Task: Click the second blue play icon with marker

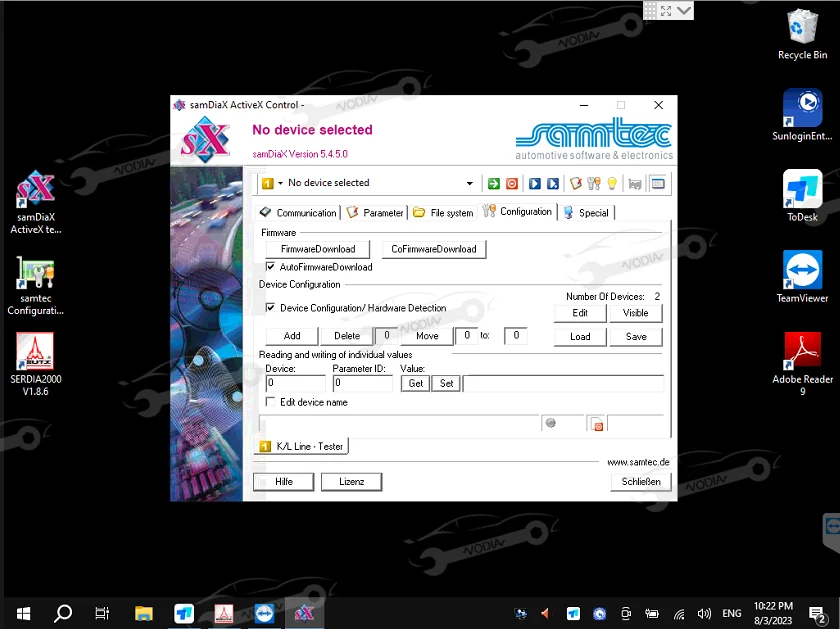Action: point(553,184)
